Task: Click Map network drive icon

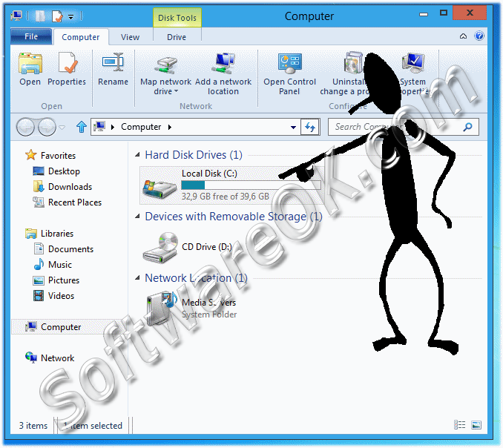Action: (165, 65)
